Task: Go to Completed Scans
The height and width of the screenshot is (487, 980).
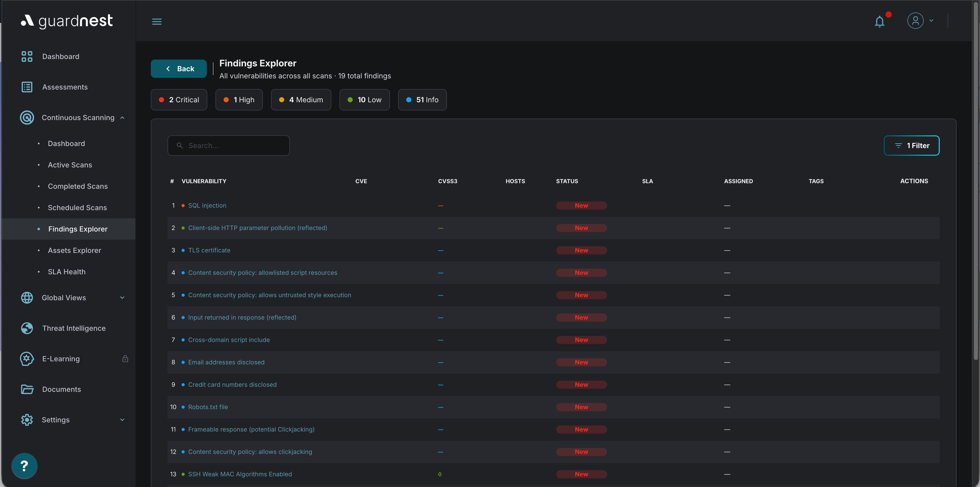Action: coord(78,186)
